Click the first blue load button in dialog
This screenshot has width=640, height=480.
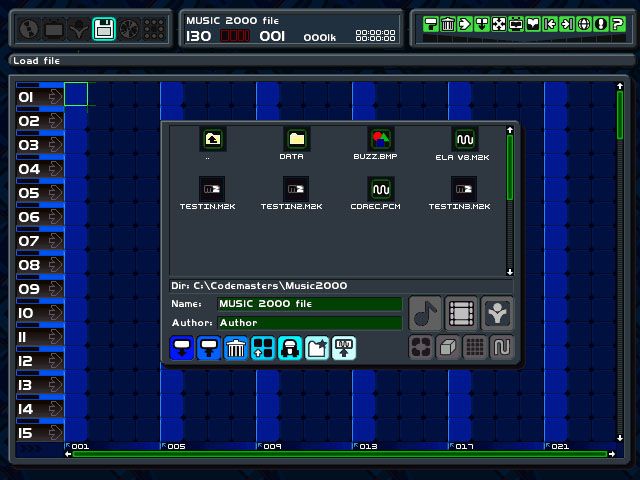(x=182, y=348)
